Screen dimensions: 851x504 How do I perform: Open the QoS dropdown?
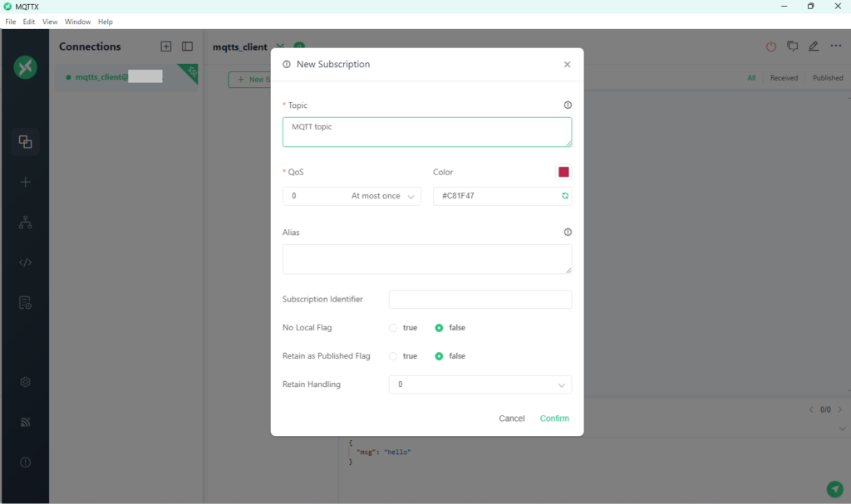(x=352, y=196)
